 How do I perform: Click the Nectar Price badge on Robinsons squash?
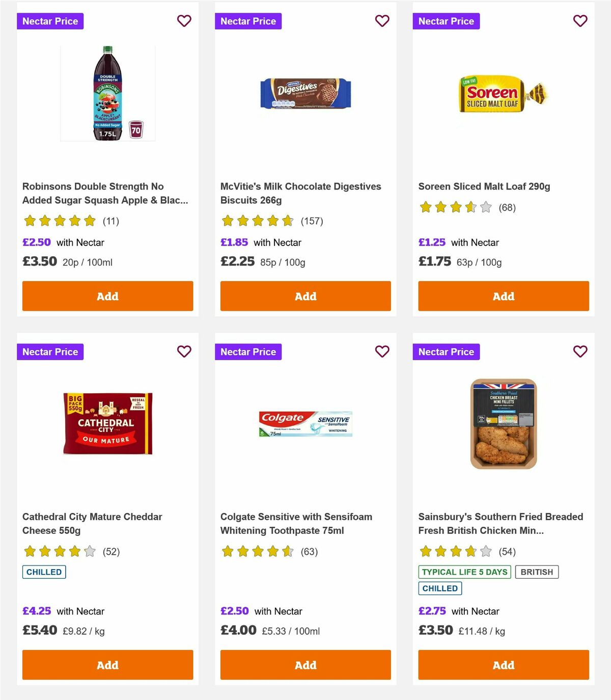(x=50, y=21)
